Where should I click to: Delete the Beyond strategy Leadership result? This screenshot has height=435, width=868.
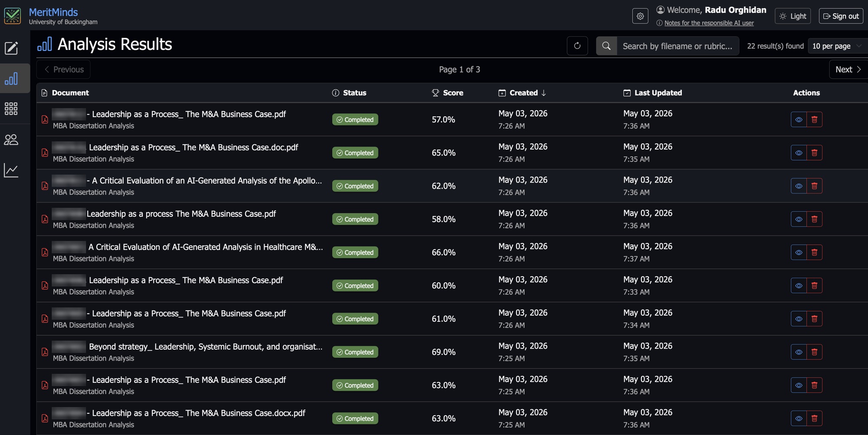pyautogui.click(x=814, y=352)
